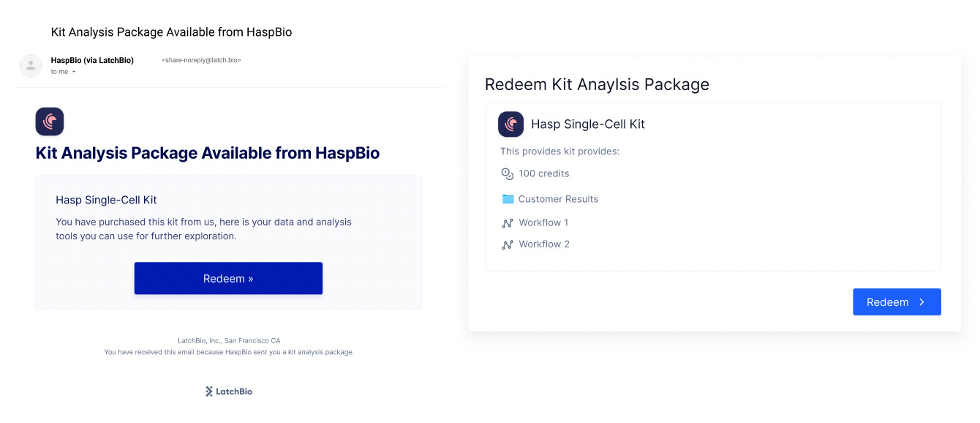Click the Redeem button with chevron
Viewport: 980px width, 423px height.
tap(897, 302)
